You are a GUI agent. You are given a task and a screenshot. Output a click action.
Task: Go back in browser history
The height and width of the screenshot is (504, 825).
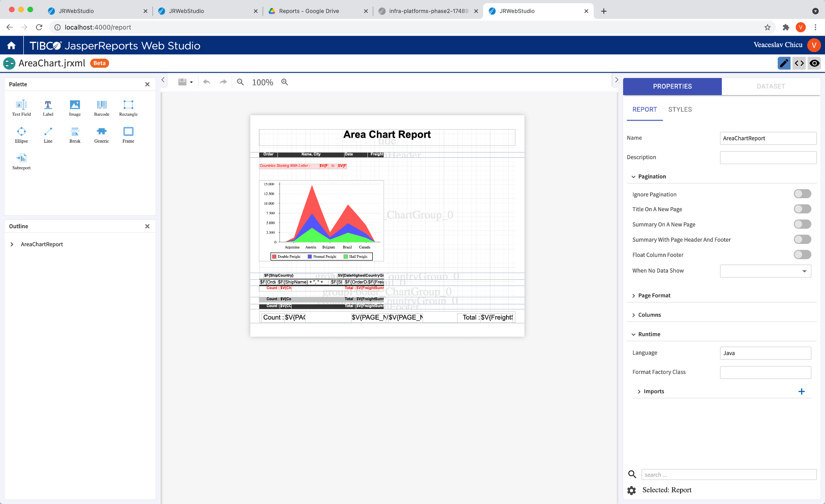tap(9, 27)
